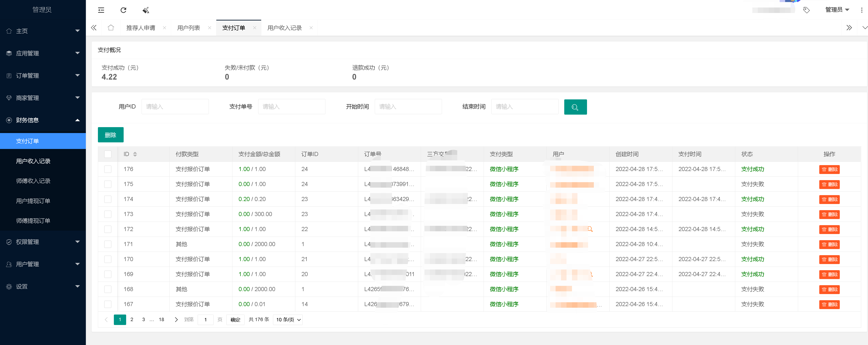Viewport: 868px width, 345px height.
Task: Expand the 订单管理 sidebar menu
Action: coord(43,76)
